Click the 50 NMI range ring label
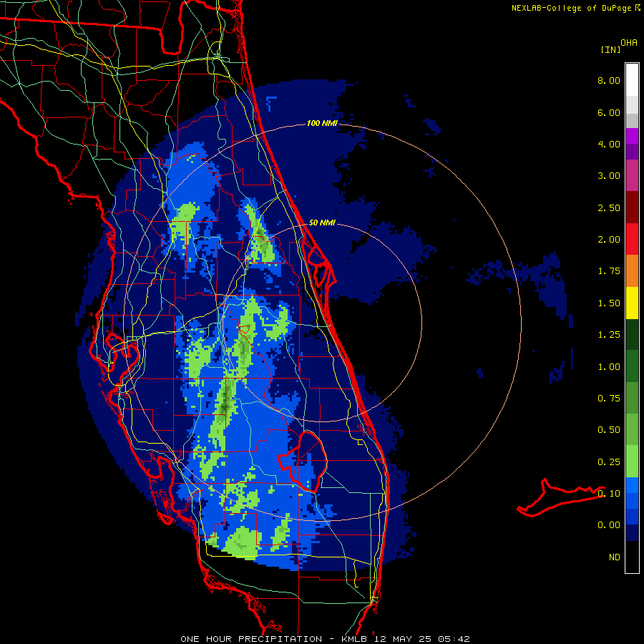This screenshot has height=644, width=644. click(322, 223)
